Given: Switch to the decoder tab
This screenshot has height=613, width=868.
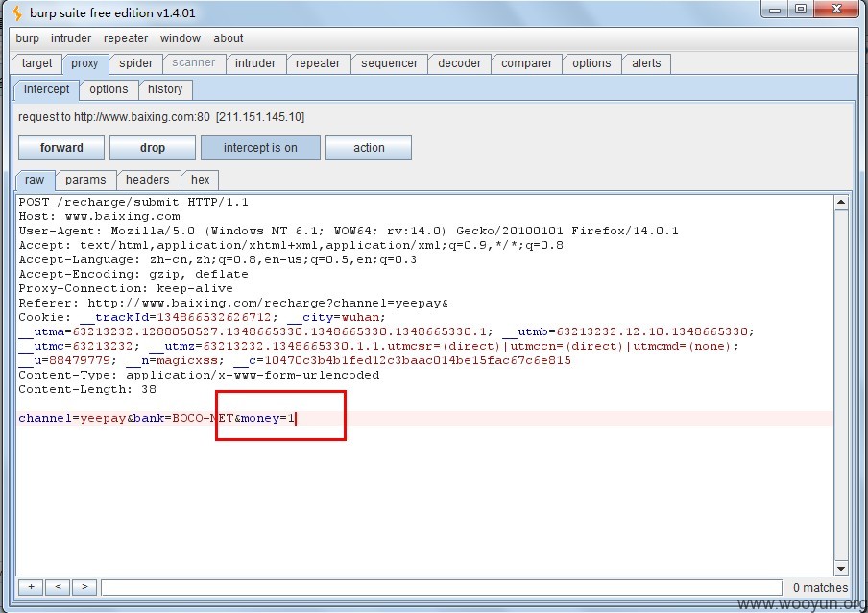Looking at the screenshot, I should 460,63.
